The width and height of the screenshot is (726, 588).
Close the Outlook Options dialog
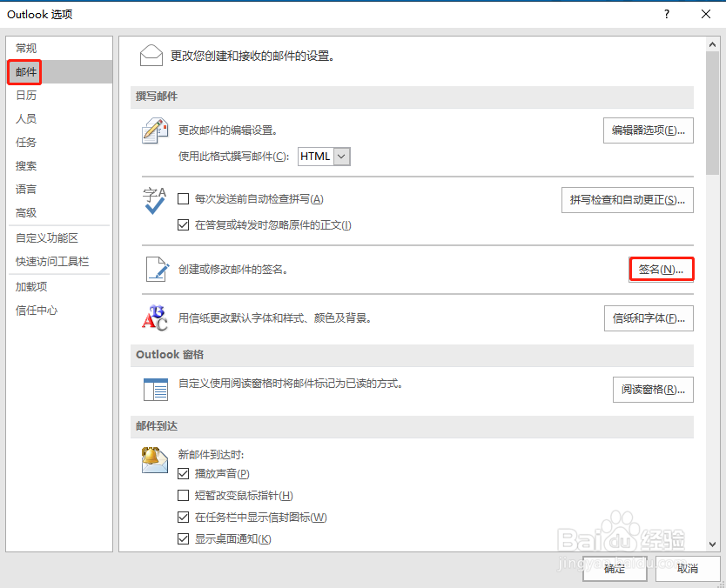click(x=706, y=14)
